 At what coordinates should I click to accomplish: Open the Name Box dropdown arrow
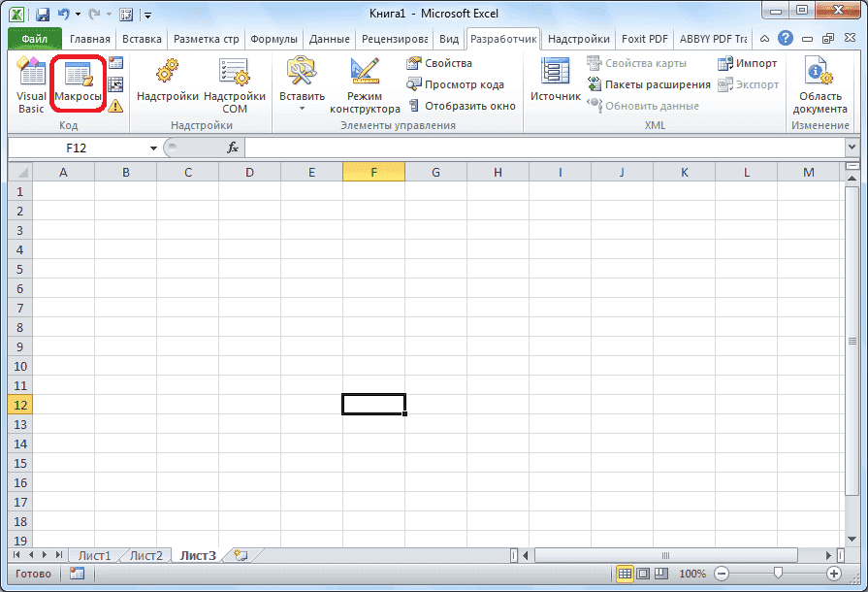[153, 148]
